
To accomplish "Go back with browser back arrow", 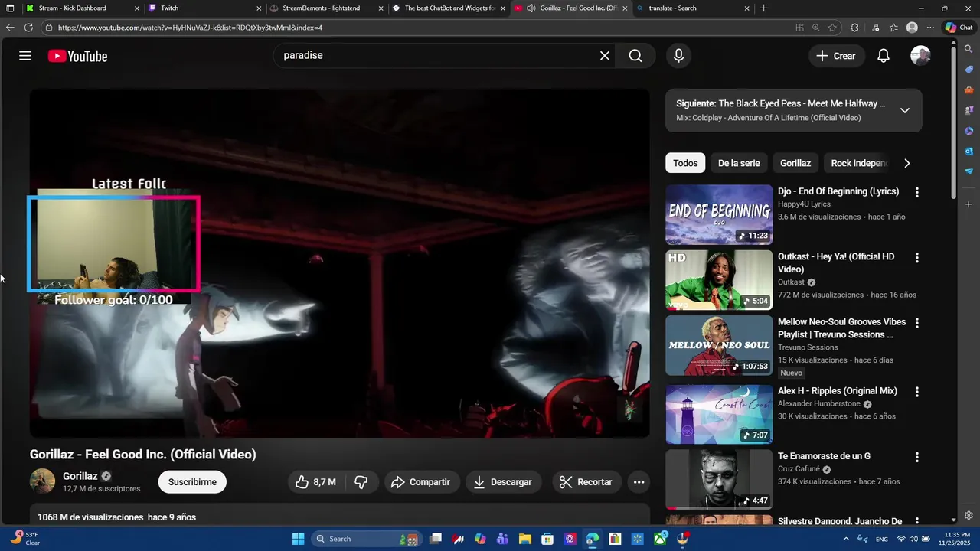I will 10,28.
